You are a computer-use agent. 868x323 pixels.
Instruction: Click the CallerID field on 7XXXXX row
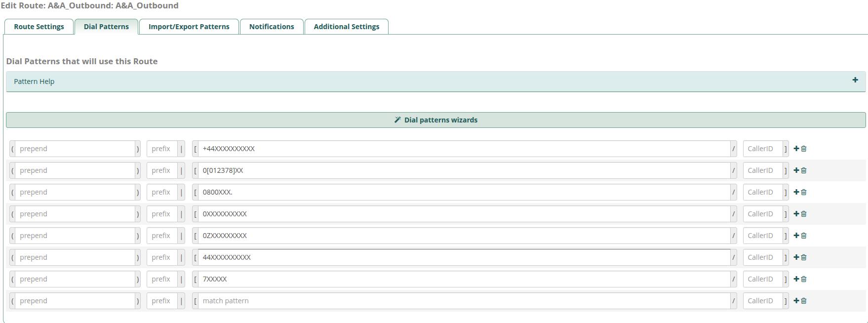point(762,279)
